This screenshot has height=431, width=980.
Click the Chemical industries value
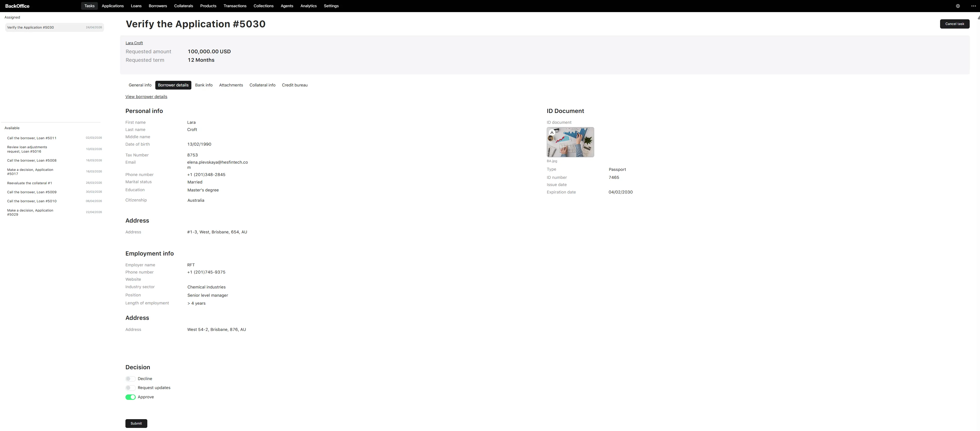point(207,287)
